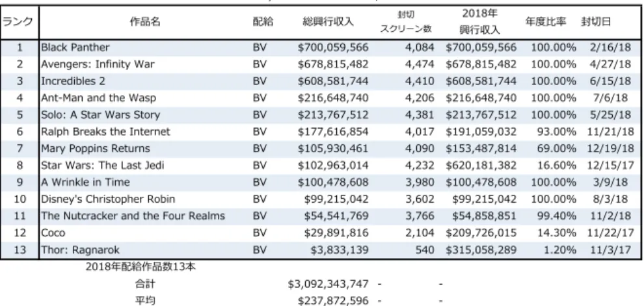Click the ランク column header
The width and height of the screenshot is (644, 306).
click(x=18, y=21)
